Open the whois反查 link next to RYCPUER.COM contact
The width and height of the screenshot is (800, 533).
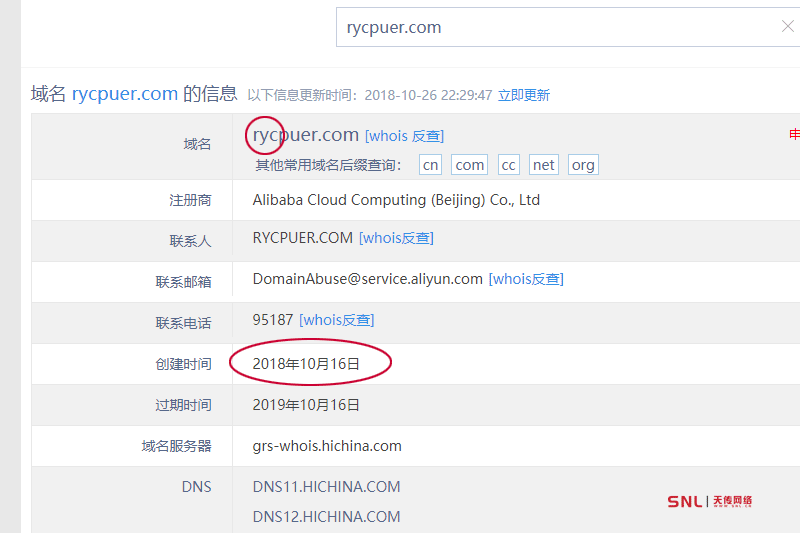(396, 238)
